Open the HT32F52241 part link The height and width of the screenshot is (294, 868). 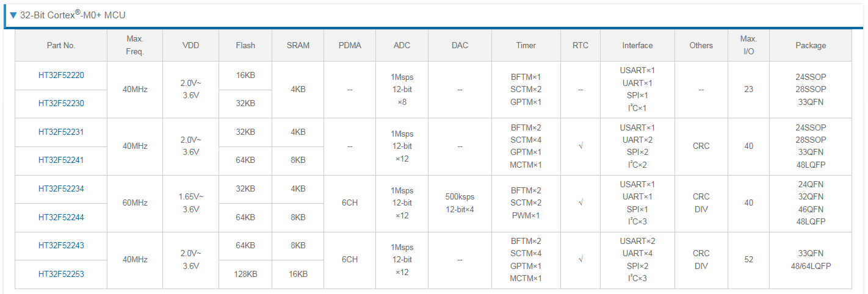coord(61,160)
